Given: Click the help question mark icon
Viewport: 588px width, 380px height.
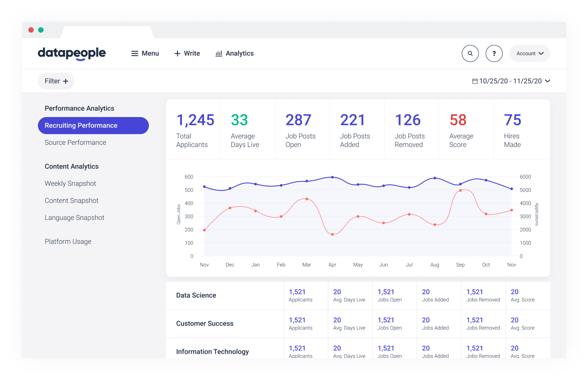Looking at the screenshot, I should [494, 53].
